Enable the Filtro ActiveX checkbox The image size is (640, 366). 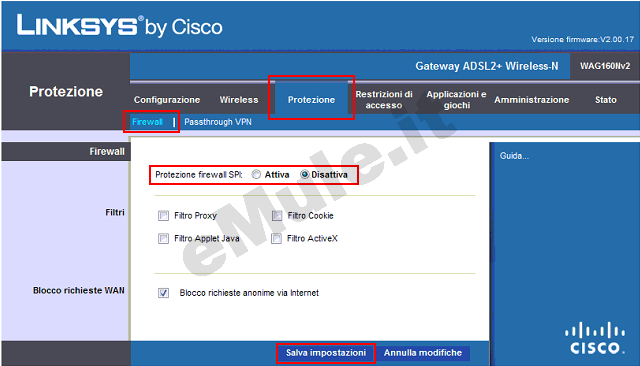[277, 238]
